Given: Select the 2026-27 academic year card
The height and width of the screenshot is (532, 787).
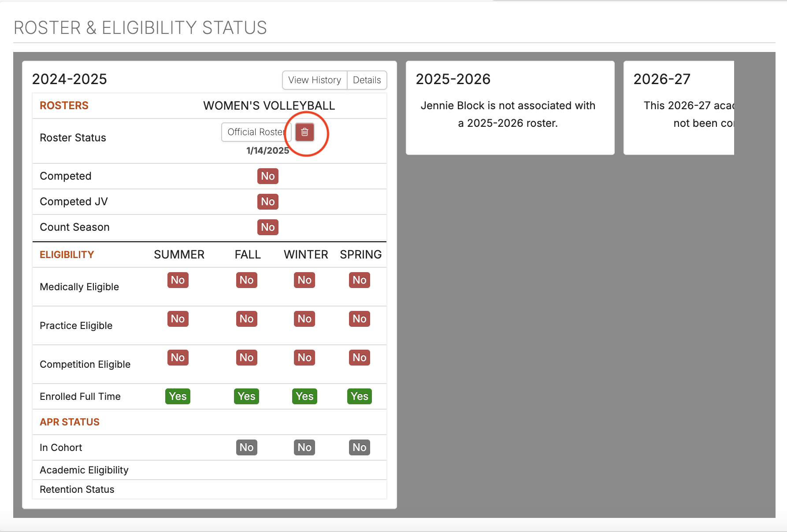Looking at the screenshot, I should 679,108.
